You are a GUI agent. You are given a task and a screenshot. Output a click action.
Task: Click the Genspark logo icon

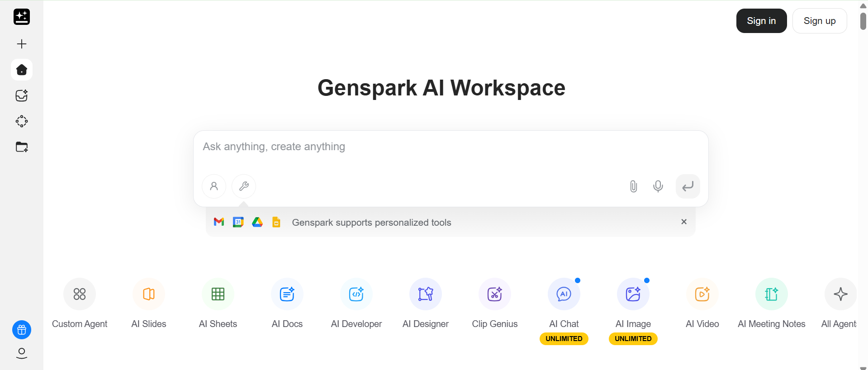click(22, 17)
